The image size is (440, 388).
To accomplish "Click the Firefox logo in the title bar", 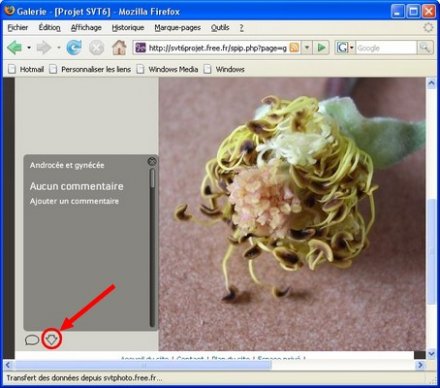I will (x=9, y=11).
